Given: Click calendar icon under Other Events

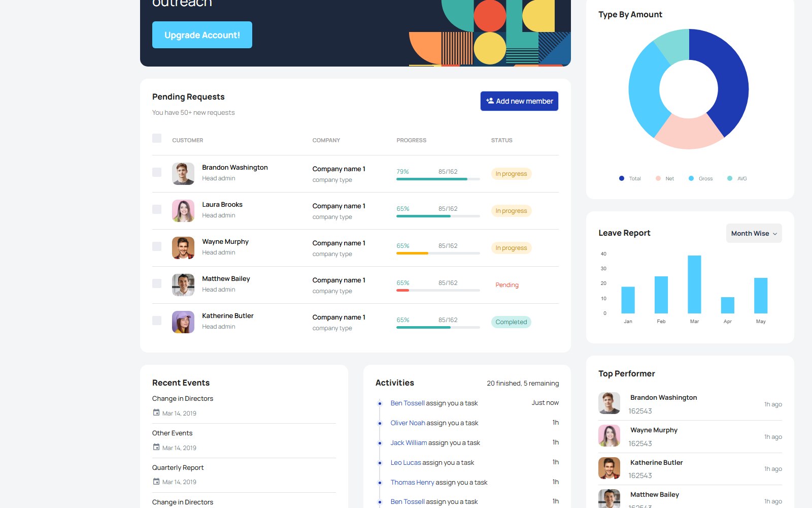Looking at the screenshot, I should coord(156,447).
